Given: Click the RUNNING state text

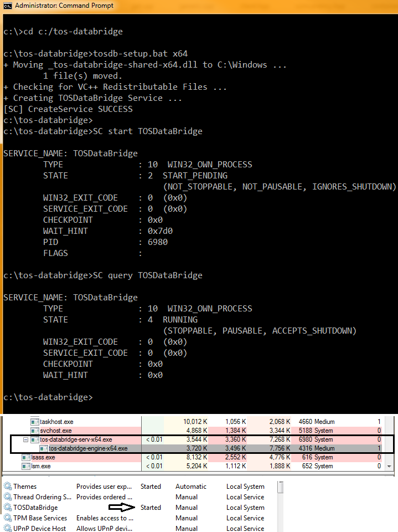Looking at the screenshot, I should pos(180,320).
